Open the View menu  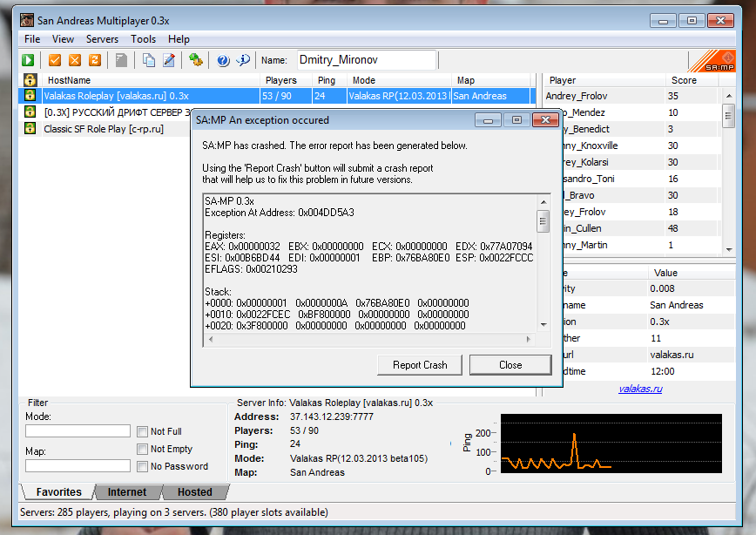pos(63,39)
